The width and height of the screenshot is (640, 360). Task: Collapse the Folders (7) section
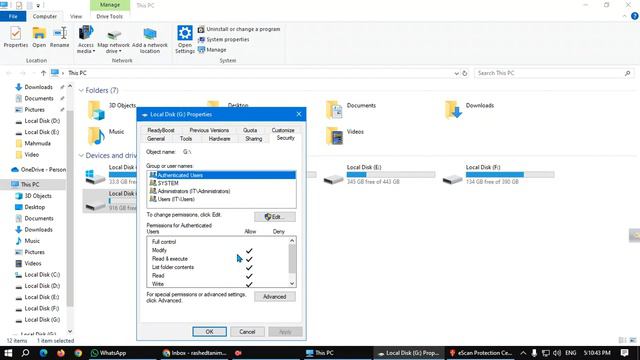click(x=81, y=90)
